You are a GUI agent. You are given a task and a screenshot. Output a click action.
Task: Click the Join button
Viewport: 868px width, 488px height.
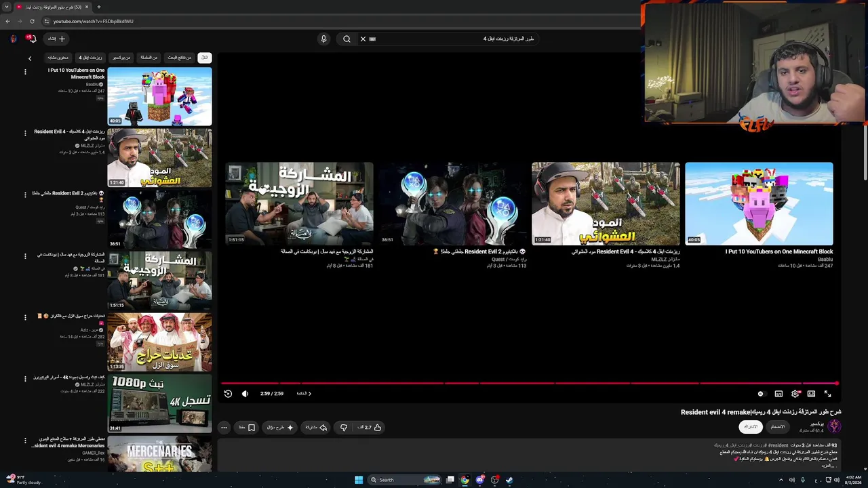(x=778, y=426)
